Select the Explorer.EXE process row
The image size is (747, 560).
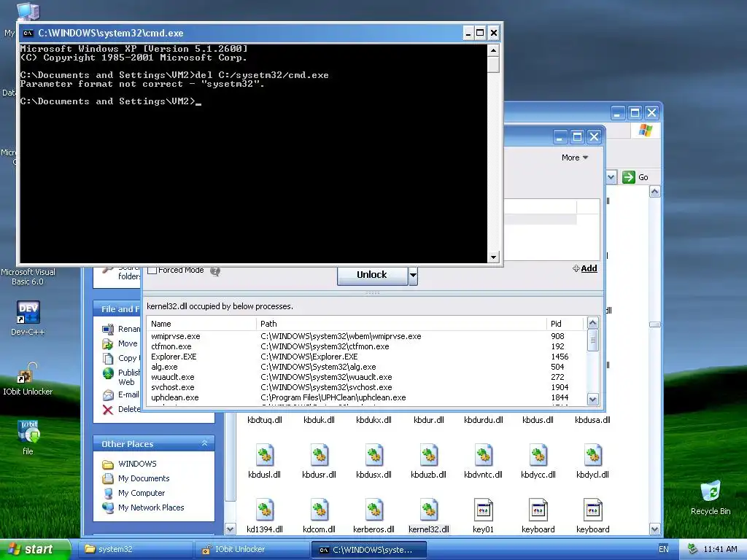[x=366, y=357]
